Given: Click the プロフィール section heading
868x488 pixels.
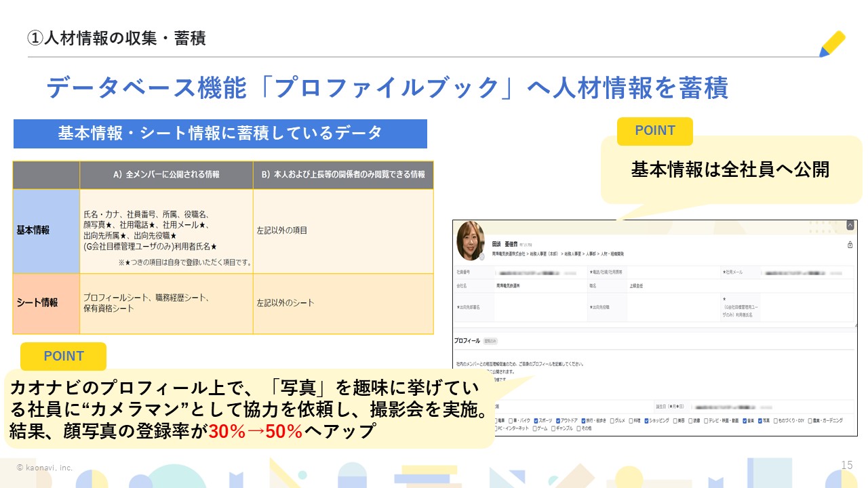Looking at the screenshot, I should 467,340.
